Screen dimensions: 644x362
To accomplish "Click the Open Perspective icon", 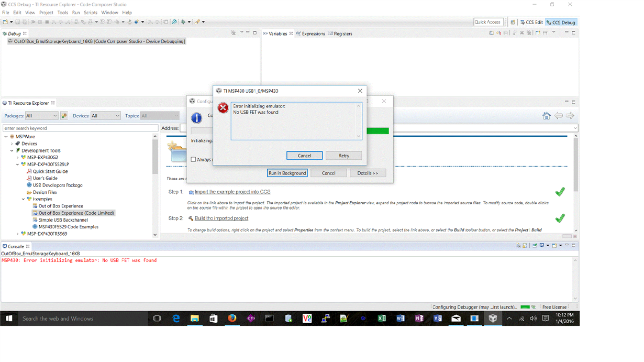I will point(513,22).
